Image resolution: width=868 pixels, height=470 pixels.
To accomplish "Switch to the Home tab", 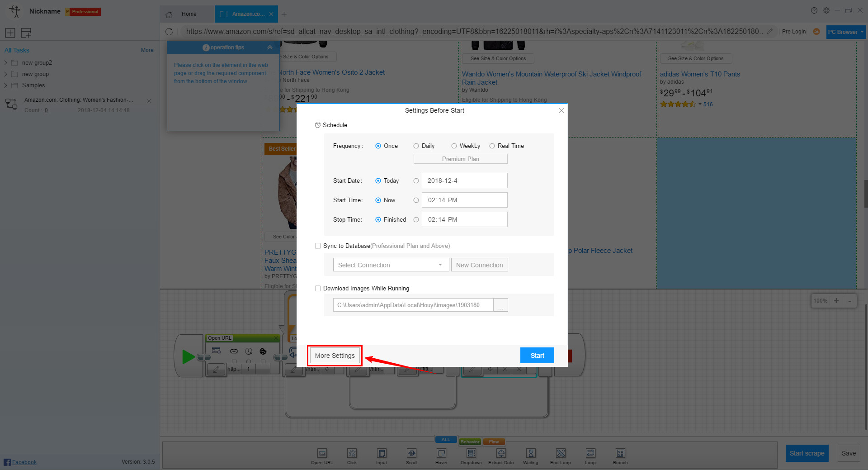I will [187, 14].
